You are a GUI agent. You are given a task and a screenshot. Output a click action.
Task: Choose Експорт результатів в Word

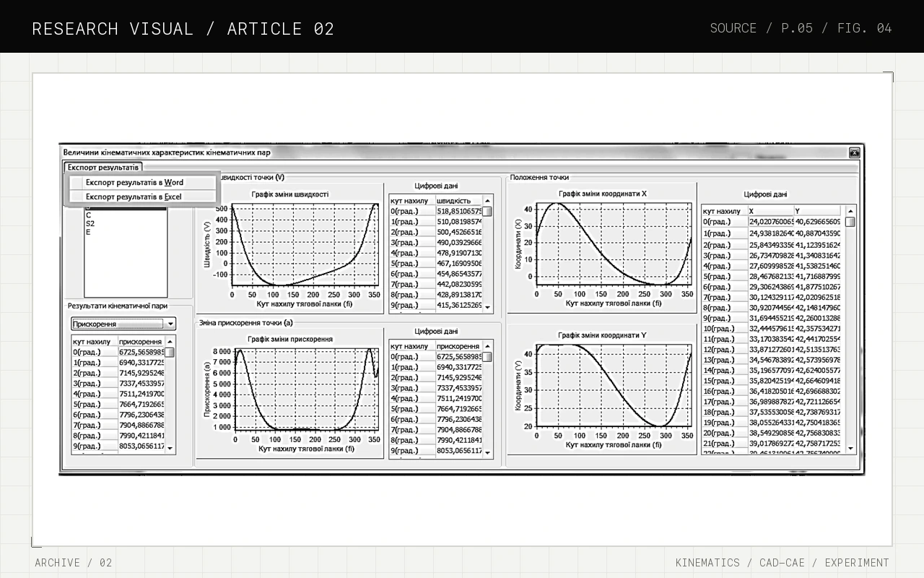[x=143, y=183]
